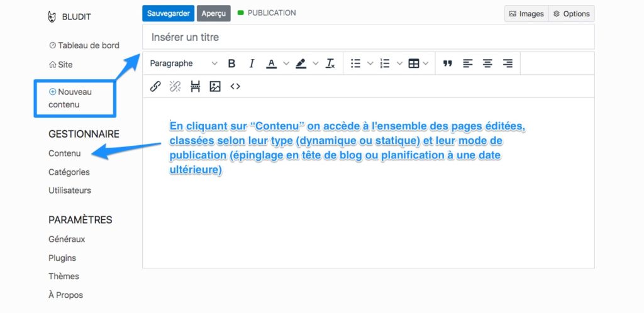644x313 pixels.
Task: Insert a numbered list
Action: [385, 63]
